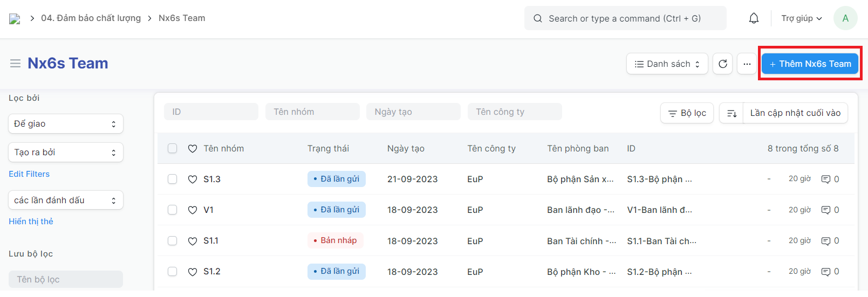
Task: Click the sort direction toggle icon
Action: tap(732, 113)
